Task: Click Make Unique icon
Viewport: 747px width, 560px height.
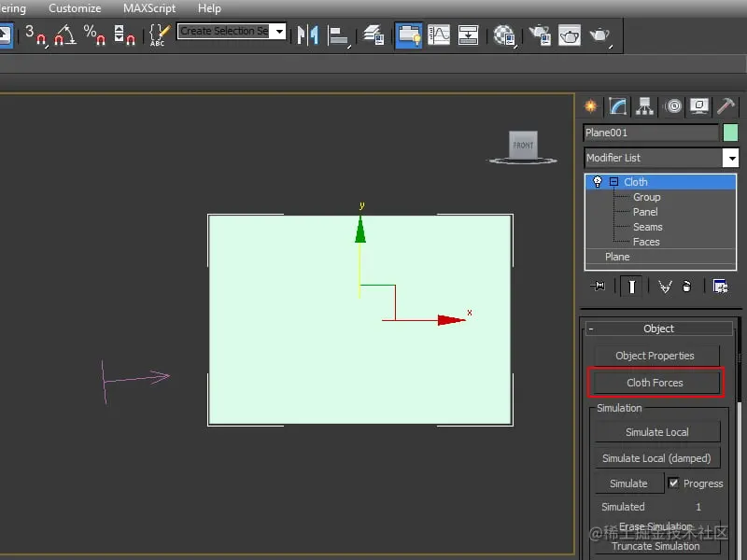Action: [665, 287]
